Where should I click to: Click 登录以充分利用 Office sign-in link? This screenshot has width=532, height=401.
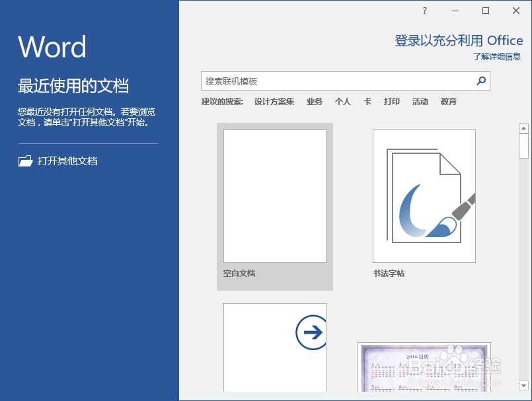pyautogui.click(x=459, y=41)
